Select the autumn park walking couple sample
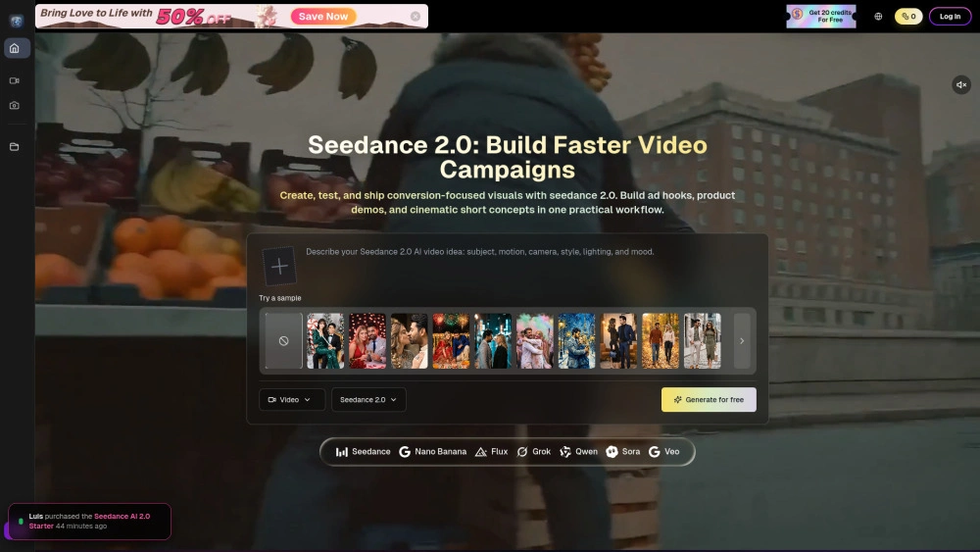 661,340
